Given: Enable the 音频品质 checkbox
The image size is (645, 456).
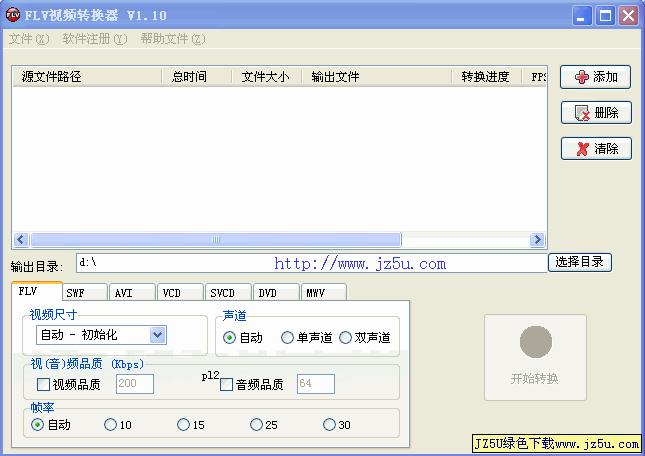Looking at the screenshot, I should pyautogui.click(x=226, y=384).
